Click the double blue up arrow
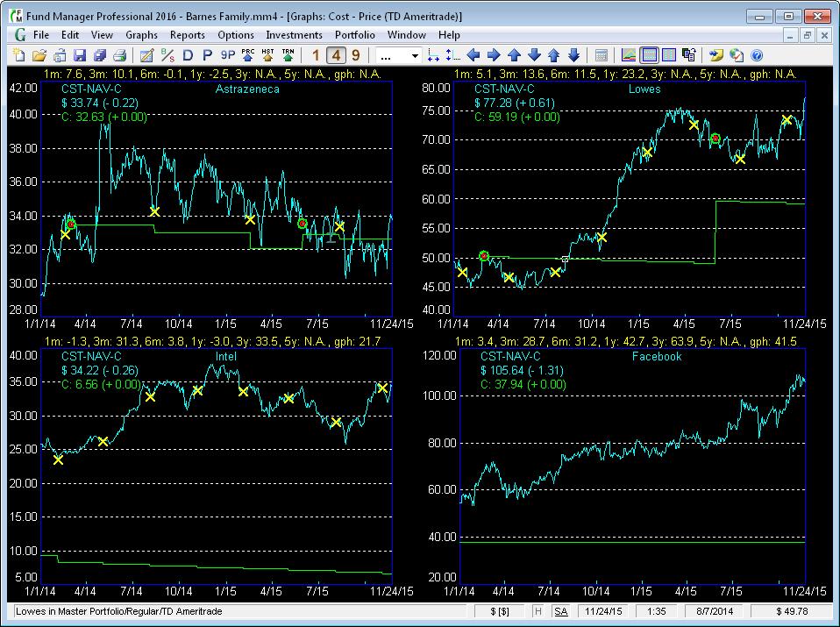Viewport: 840px width, 627px height. pos(554,55)
